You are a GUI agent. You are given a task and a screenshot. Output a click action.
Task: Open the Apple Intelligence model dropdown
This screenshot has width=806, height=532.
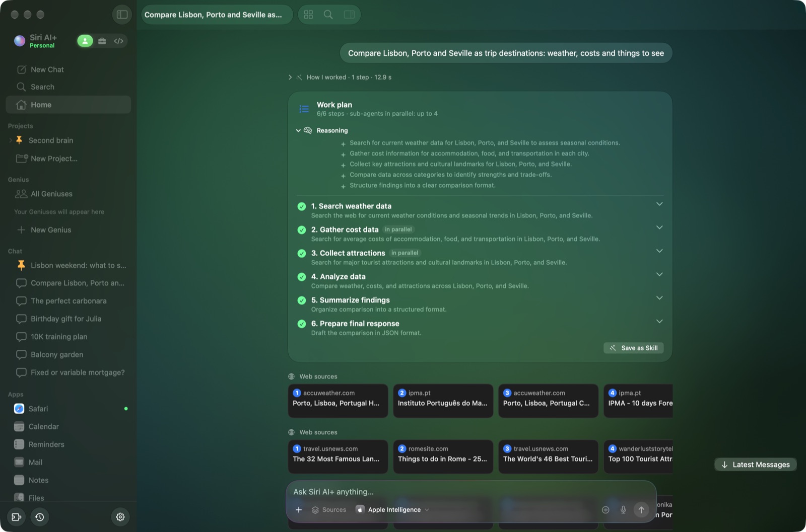[393, 510]
